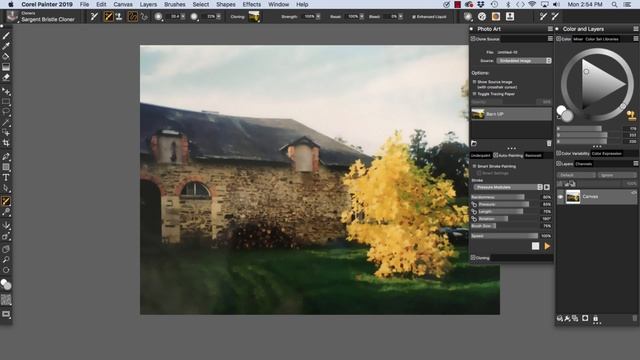Click the mirror painting icon in property bar

[x=468, y=17]
